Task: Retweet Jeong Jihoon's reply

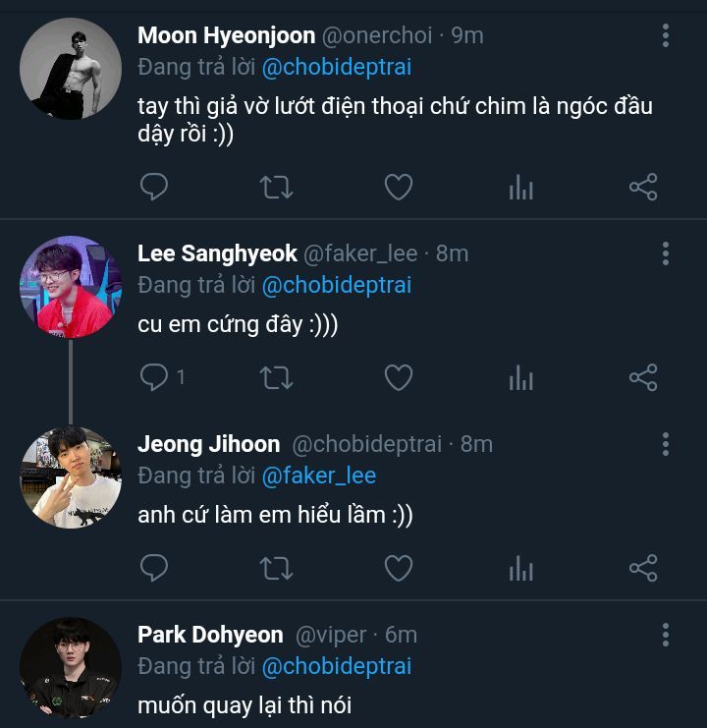Action: click(276, 568)
